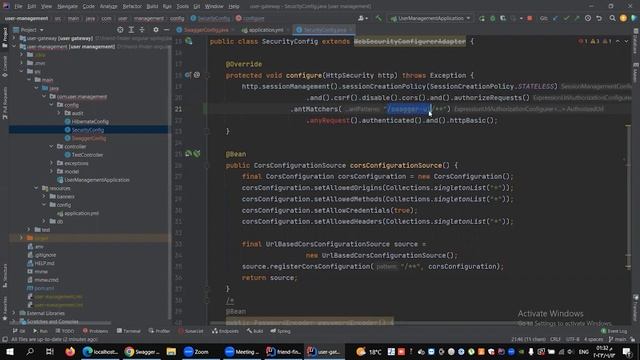Click the Debug bug icon
Viewport: 640px width, 360px height.
coord(493,18)
